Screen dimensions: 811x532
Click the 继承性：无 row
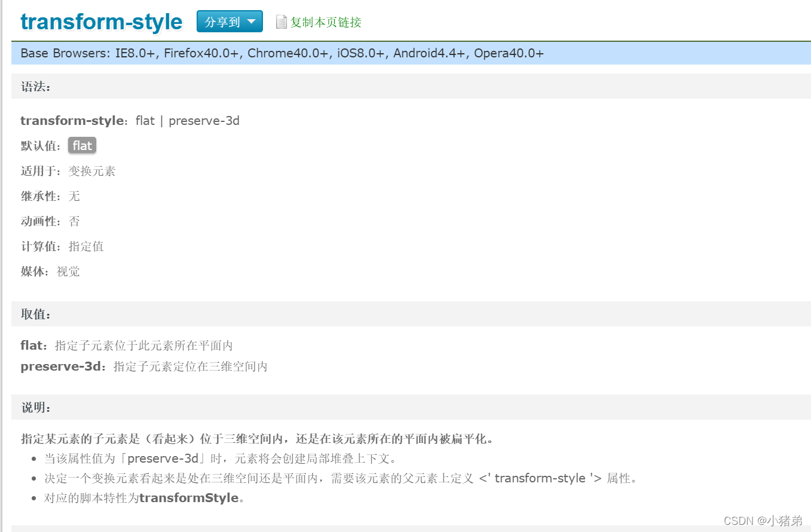50,196
